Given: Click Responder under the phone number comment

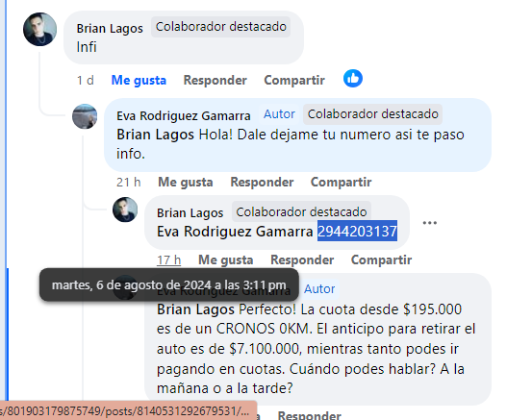Looking at the screenshot, I should [x=302, y=259].
